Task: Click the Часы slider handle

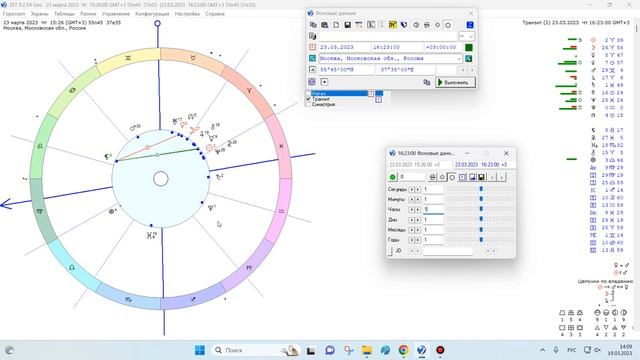Action: 481,209
